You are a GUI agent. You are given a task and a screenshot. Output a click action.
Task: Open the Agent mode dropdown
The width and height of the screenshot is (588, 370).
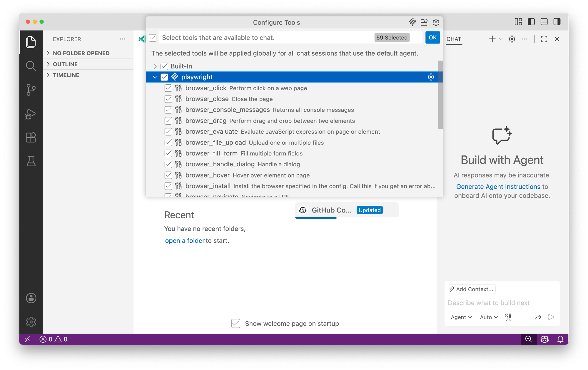point(461,317)
